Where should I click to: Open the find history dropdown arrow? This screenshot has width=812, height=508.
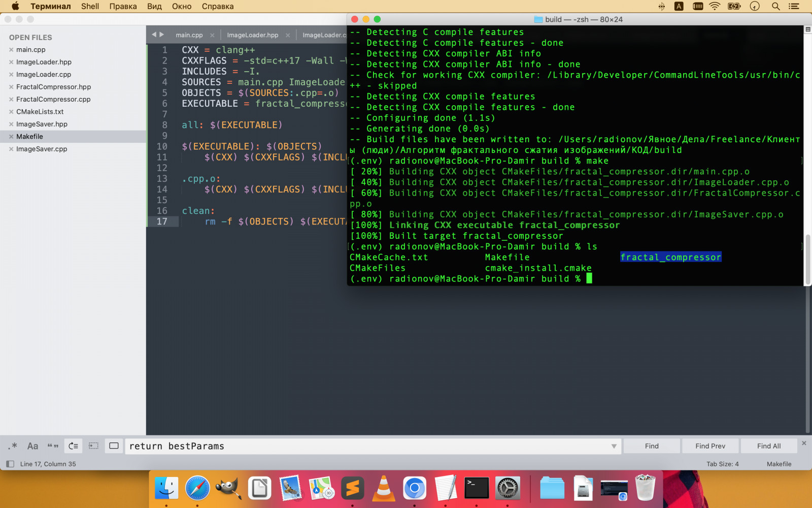point(614,447)
